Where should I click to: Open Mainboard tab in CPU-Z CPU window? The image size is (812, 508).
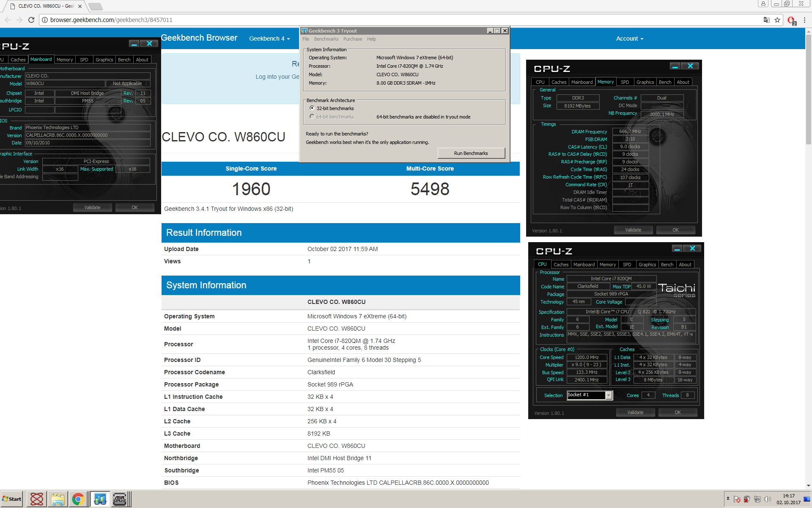(x=584, y=265)
